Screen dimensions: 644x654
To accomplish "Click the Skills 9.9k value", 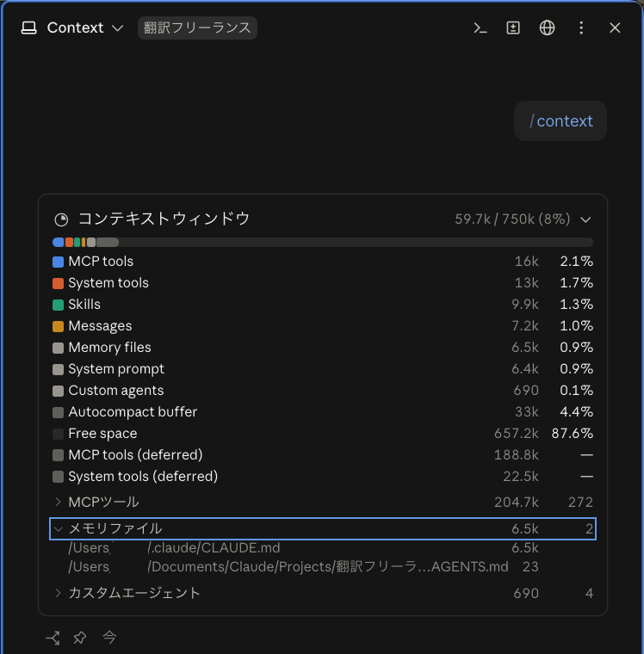I will click(525, 305).
